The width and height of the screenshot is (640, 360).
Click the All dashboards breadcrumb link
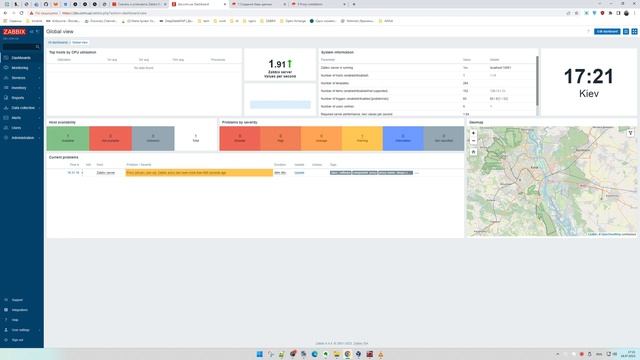(58, 42)
